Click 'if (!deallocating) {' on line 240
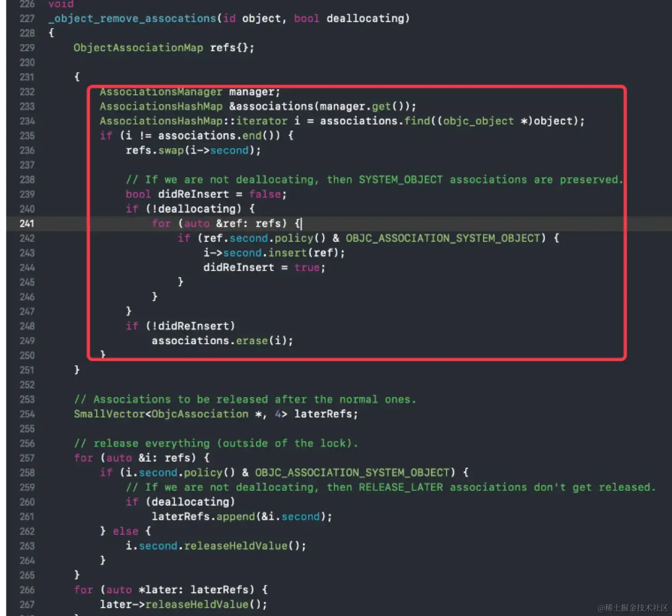 [190, 209]
